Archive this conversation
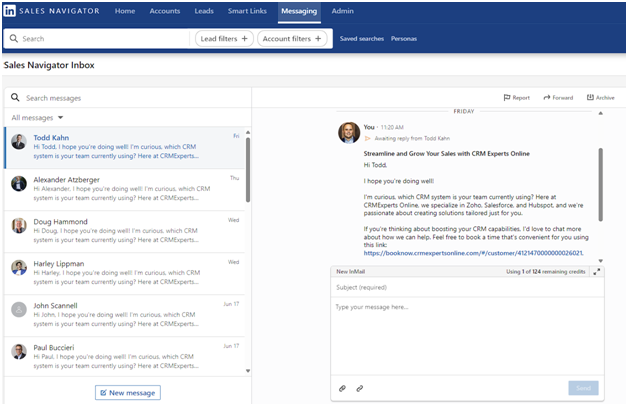This screenshot has width=628, height=406. [x=601, y=98]
